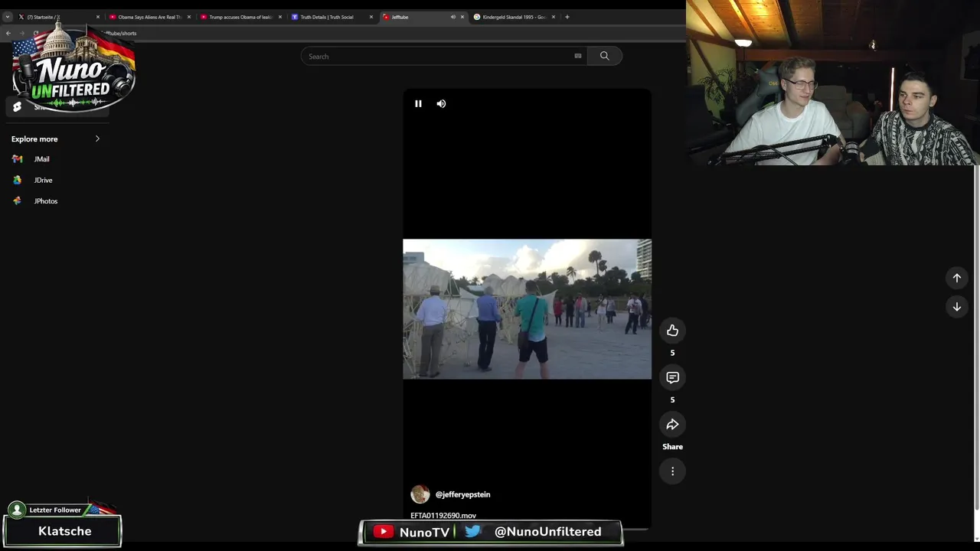This screenshot has width=980, height=551.
Task: Click the browser back arrow
Action: click(x=8, y=34)
